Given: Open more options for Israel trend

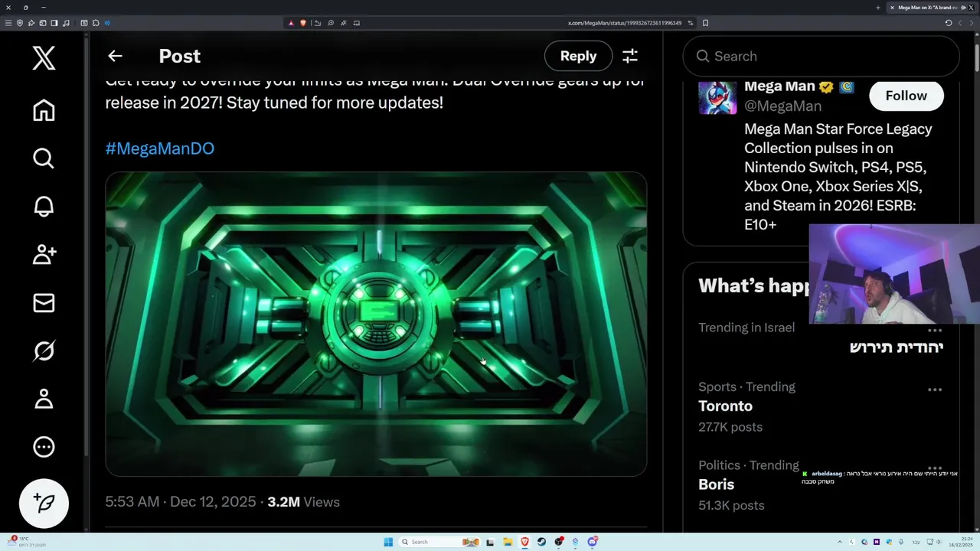Looking at the screenshot, I should tap(935, 331).
